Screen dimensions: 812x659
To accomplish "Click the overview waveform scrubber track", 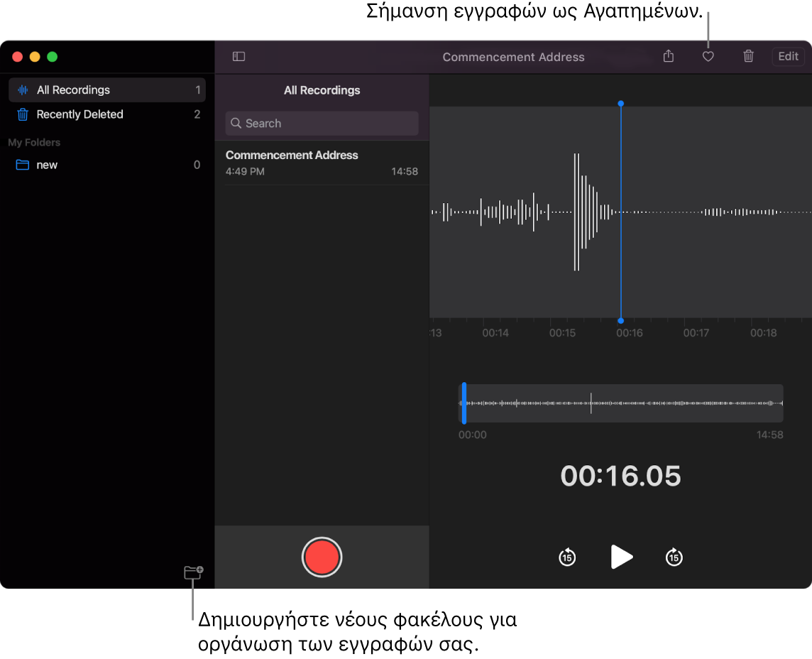I will coord(621,403).
